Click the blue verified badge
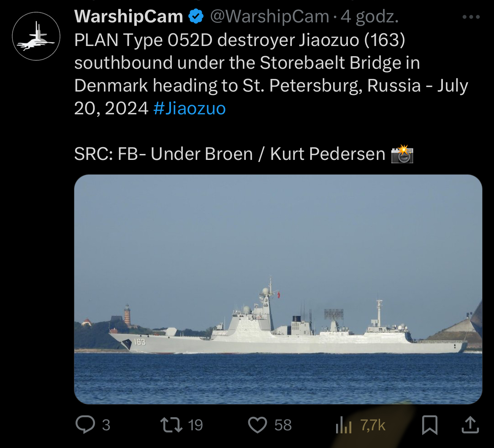 point(196,17)
